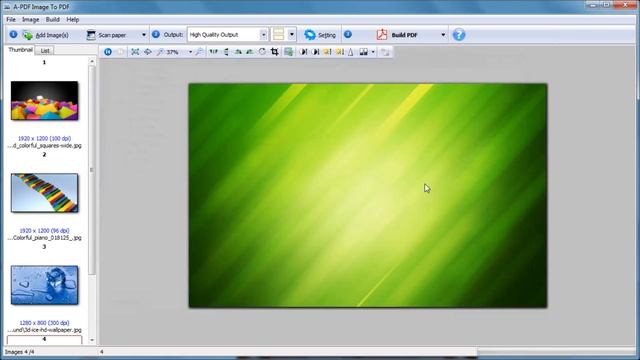Click the black and white effect icon
Screen dimensions: 640x360
(x=363, y=52)
